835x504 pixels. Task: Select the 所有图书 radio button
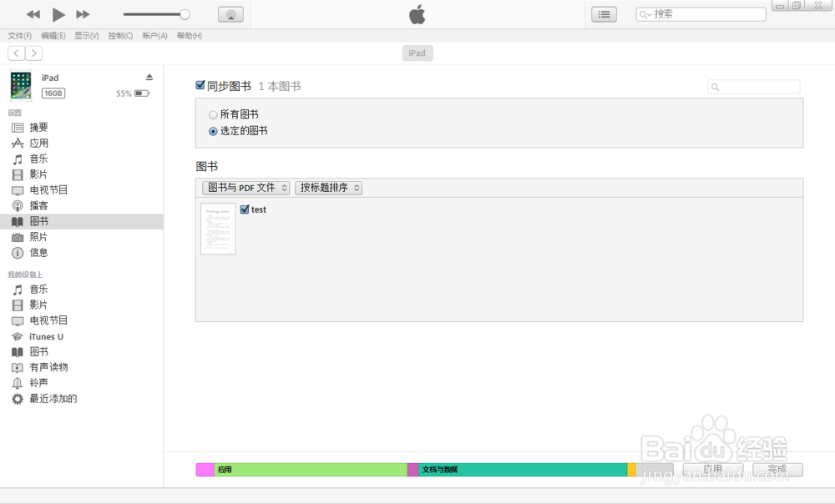[213, 114]
